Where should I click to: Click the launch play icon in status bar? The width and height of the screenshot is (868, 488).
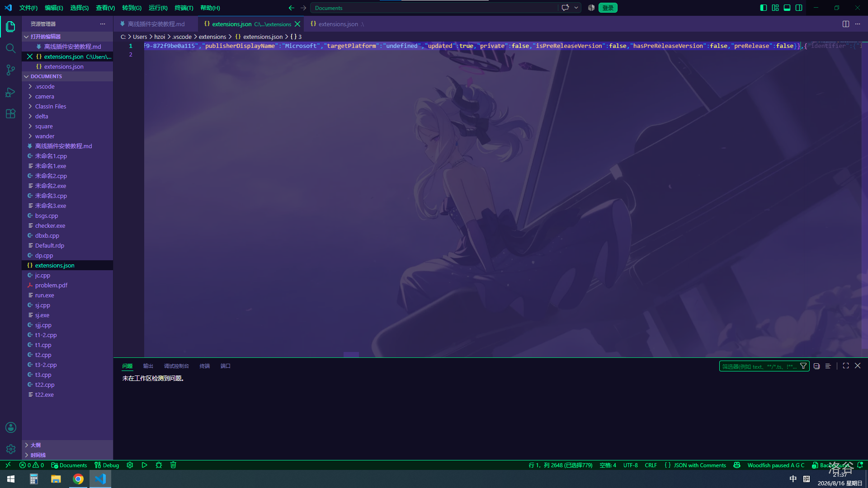point(144,465)
